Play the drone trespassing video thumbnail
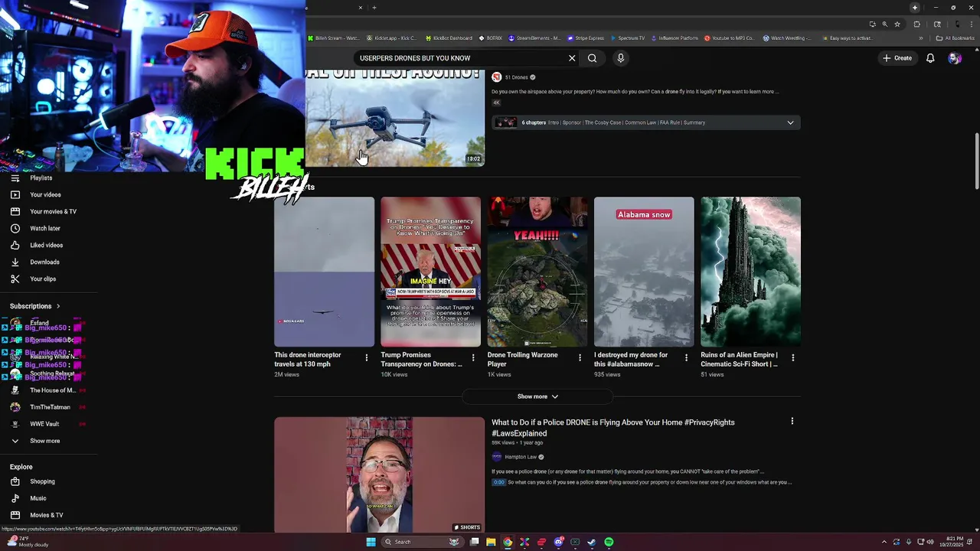 395,119
